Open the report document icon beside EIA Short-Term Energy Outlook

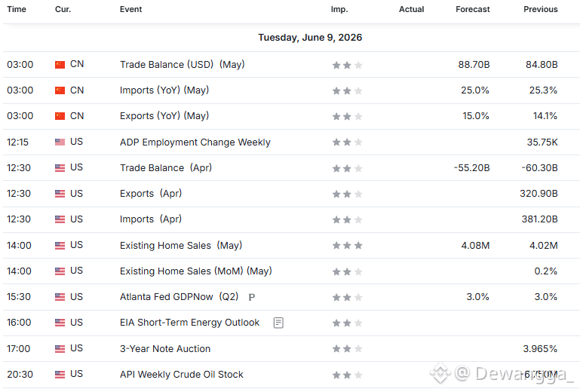coord(278,323)
